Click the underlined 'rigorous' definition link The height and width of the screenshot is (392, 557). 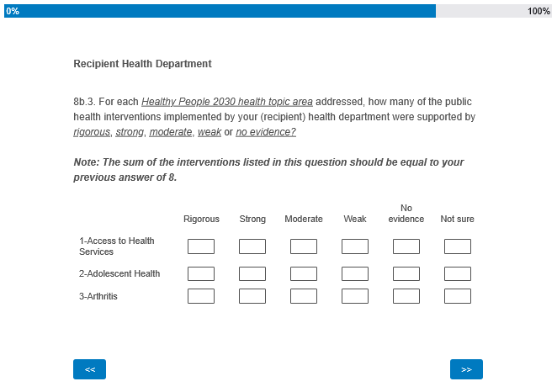click(92, 132)
